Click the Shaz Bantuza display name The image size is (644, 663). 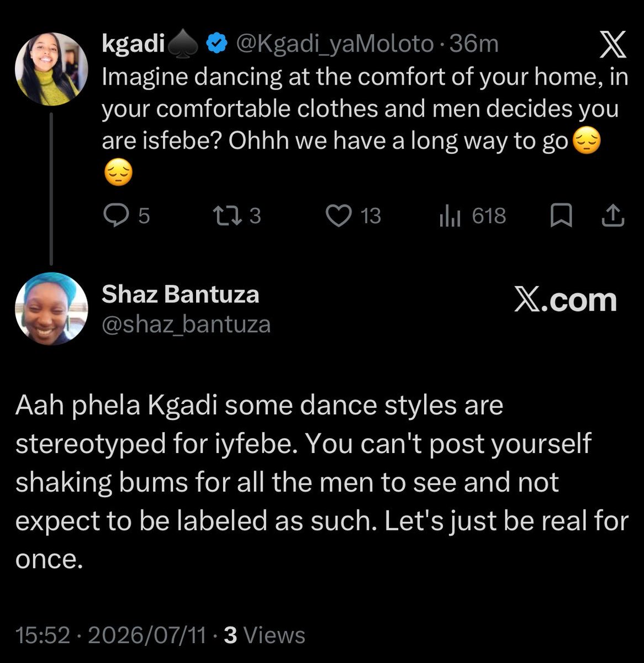point(181,294)
